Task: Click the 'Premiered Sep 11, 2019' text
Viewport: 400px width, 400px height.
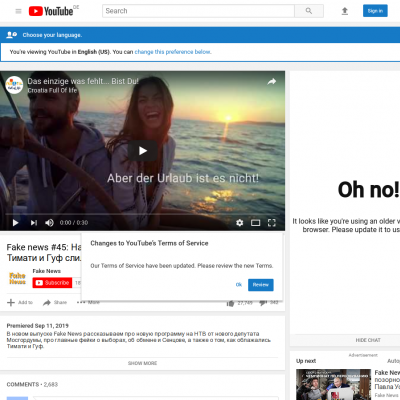Action: (x=38, y=326)
